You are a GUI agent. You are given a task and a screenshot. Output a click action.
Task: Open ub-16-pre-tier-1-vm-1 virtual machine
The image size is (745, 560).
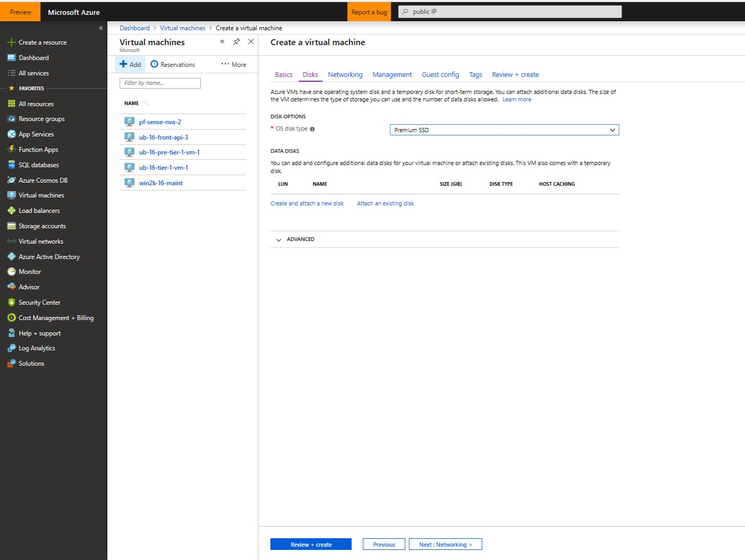[x=169, y=152]
